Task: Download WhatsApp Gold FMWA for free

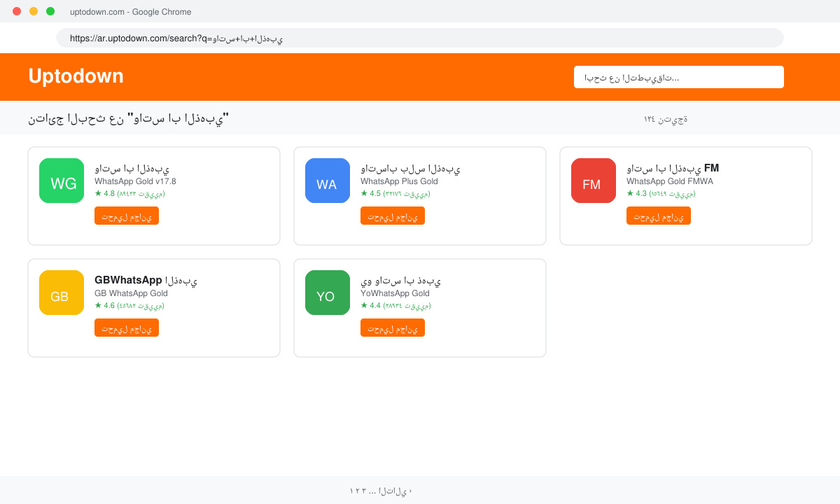Action: click(x=659, y=216)
